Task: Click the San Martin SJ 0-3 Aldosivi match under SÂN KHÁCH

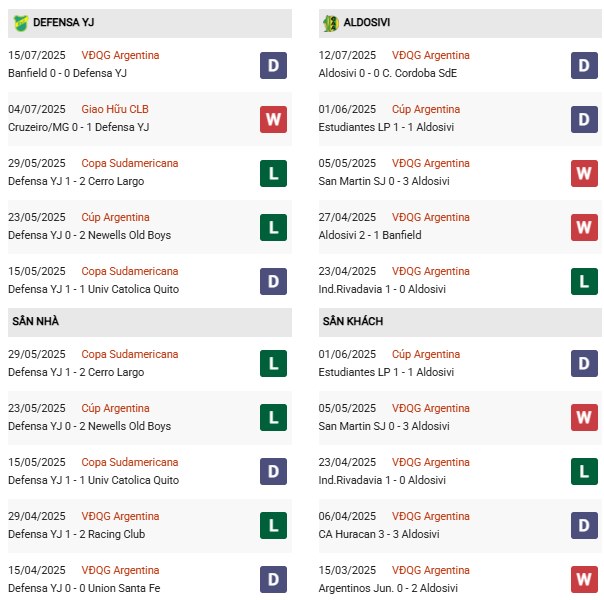Action: pos(395,426)
